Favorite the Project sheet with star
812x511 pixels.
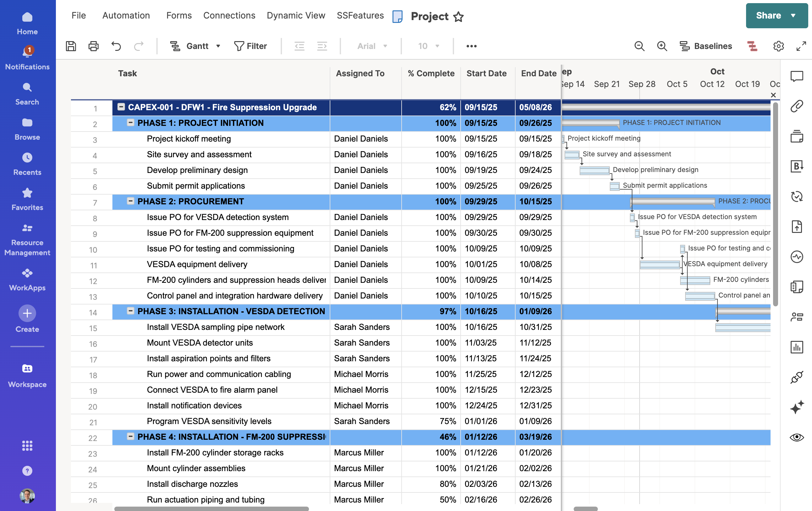click(x=458, y=16)
